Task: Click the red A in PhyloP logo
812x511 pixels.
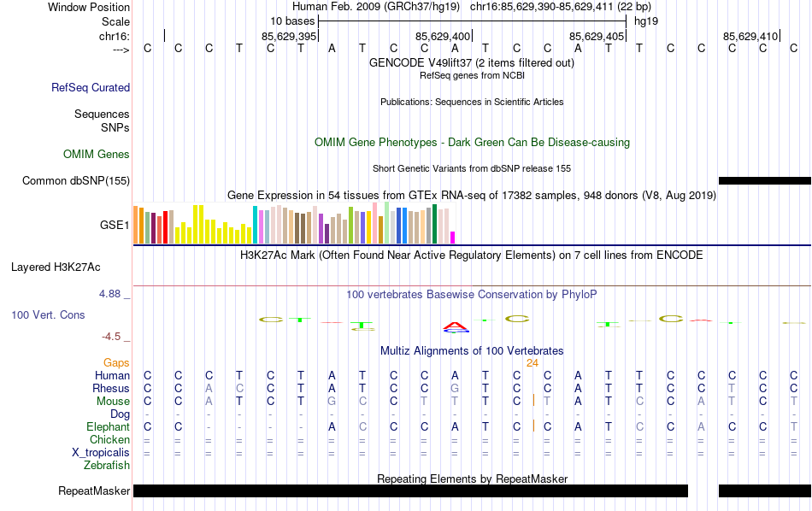Action: tap(456, 325)
